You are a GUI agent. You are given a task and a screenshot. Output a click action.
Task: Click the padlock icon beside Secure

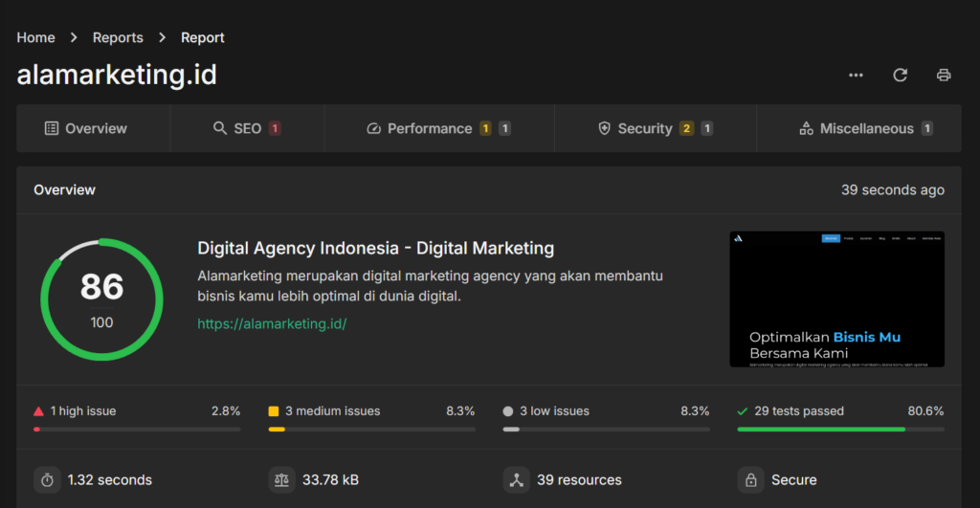click(750, 480)
